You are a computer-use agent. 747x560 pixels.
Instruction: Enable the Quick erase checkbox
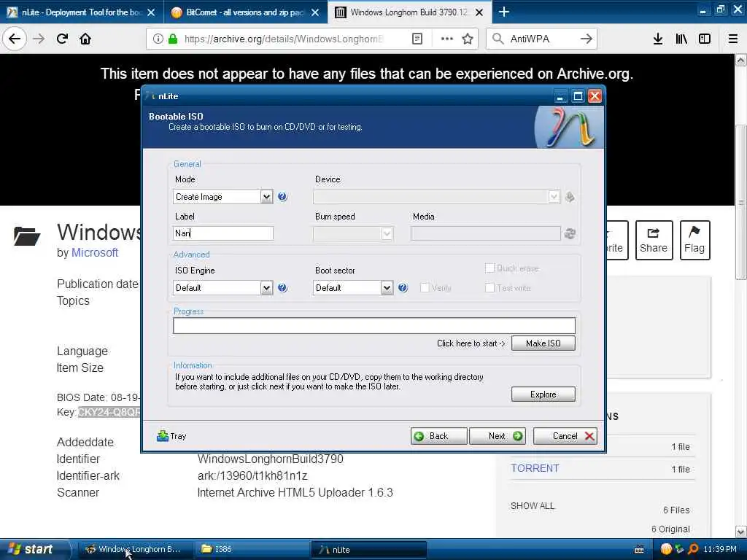(x=489, y=268)
